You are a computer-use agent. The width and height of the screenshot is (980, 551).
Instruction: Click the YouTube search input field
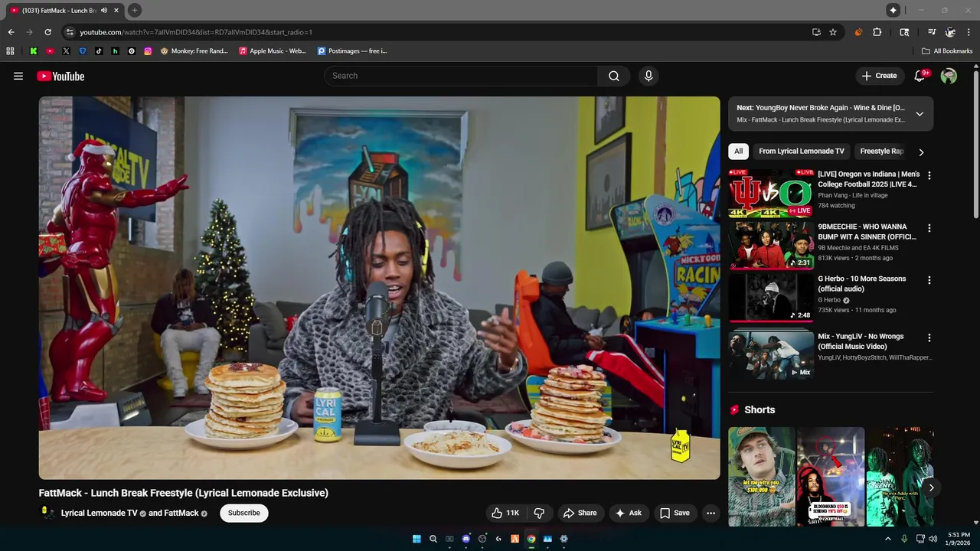461,76
